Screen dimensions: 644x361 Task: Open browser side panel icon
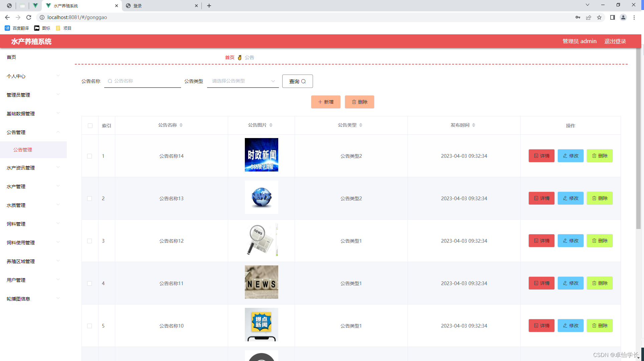tap(612, 17)
